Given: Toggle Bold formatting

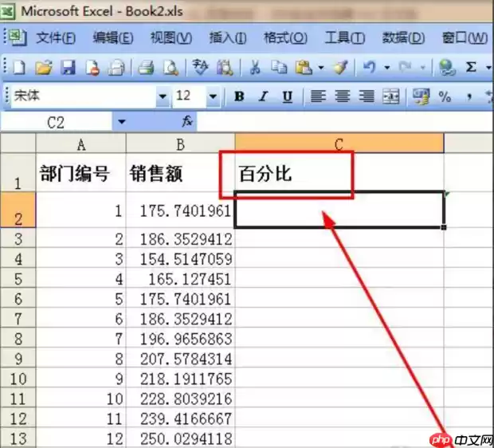Looking at the screenshot, I should 240,96.
